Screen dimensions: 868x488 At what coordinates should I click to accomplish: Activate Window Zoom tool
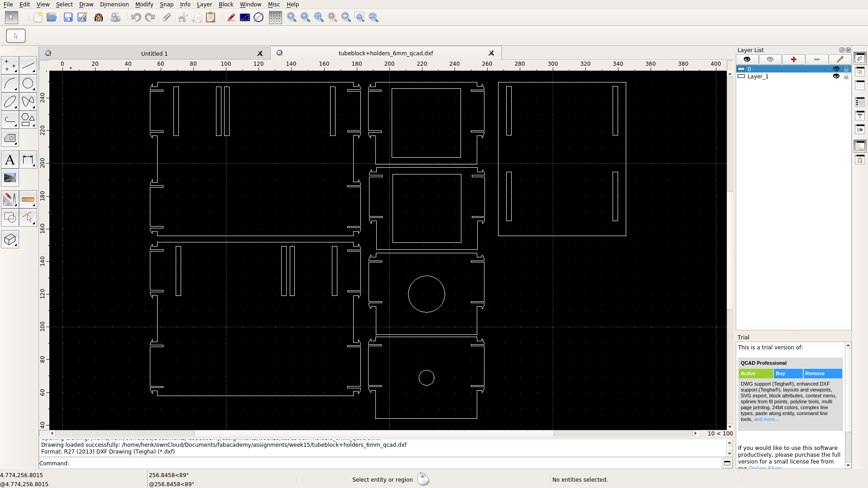(x=360, y=17)
